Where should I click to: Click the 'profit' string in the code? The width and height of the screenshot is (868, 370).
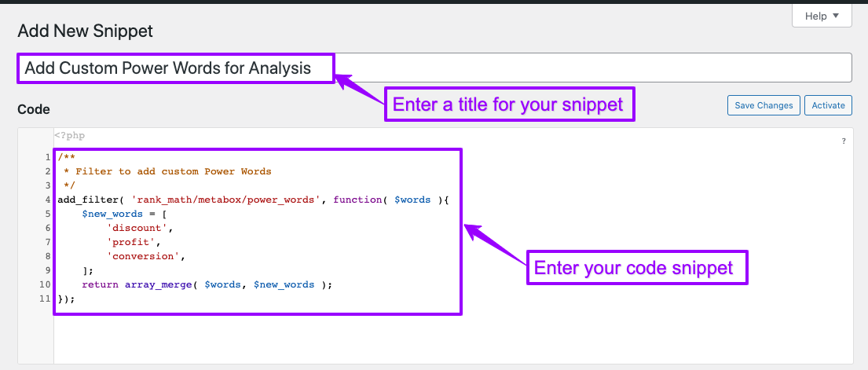click(133, 242)
